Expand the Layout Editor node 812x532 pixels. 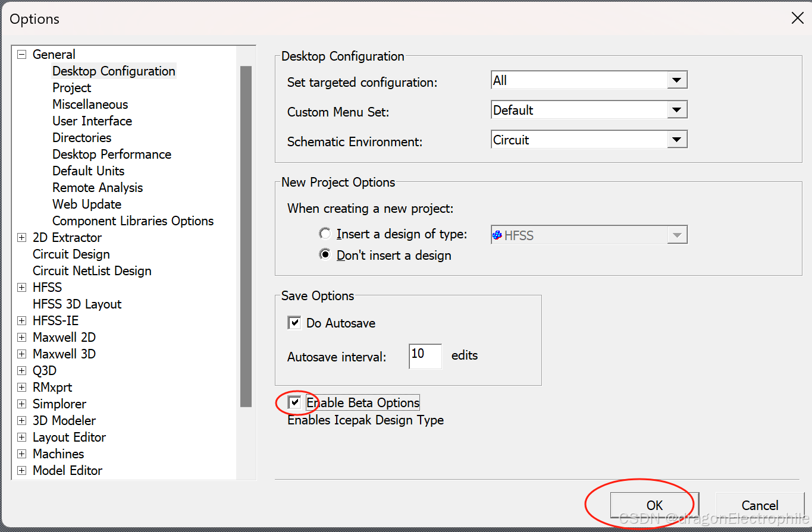point(22,437)
